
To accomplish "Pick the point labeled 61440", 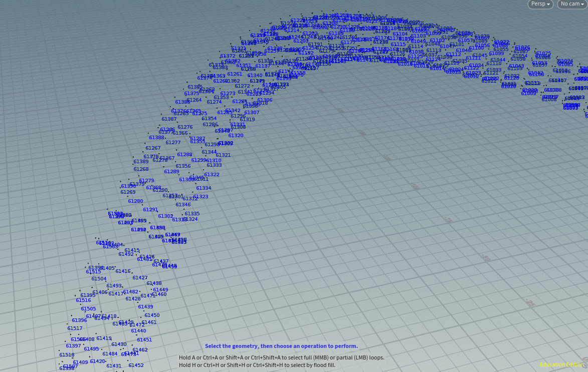I will (x=138, y=331).
